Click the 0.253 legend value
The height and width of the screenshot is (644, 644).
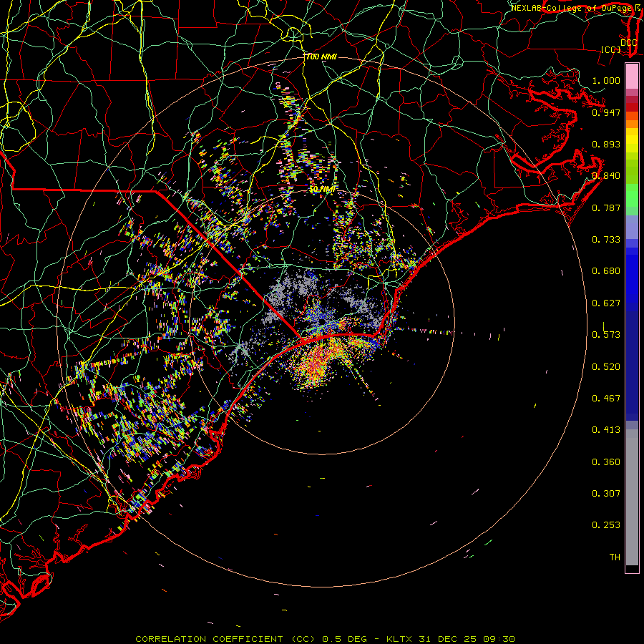coord(606,525)
